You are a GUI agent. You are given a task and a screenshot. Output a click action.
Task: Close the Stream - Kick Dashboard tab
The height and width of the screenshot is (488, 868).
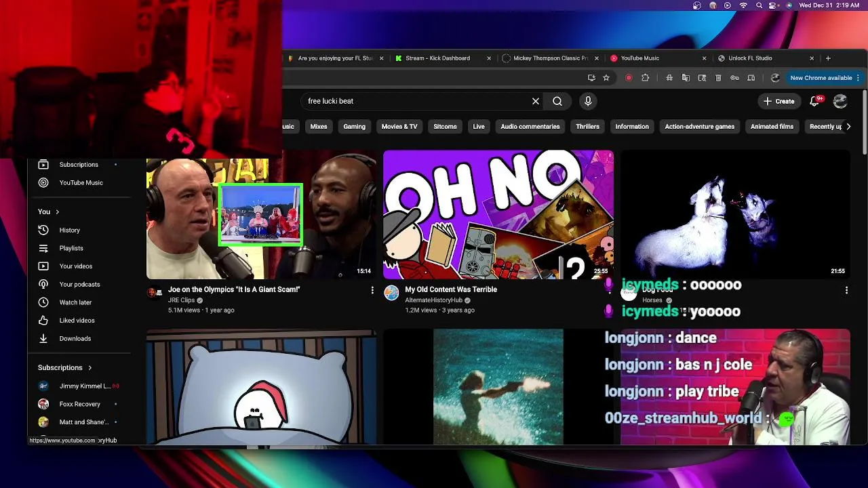tap(489, 58)
